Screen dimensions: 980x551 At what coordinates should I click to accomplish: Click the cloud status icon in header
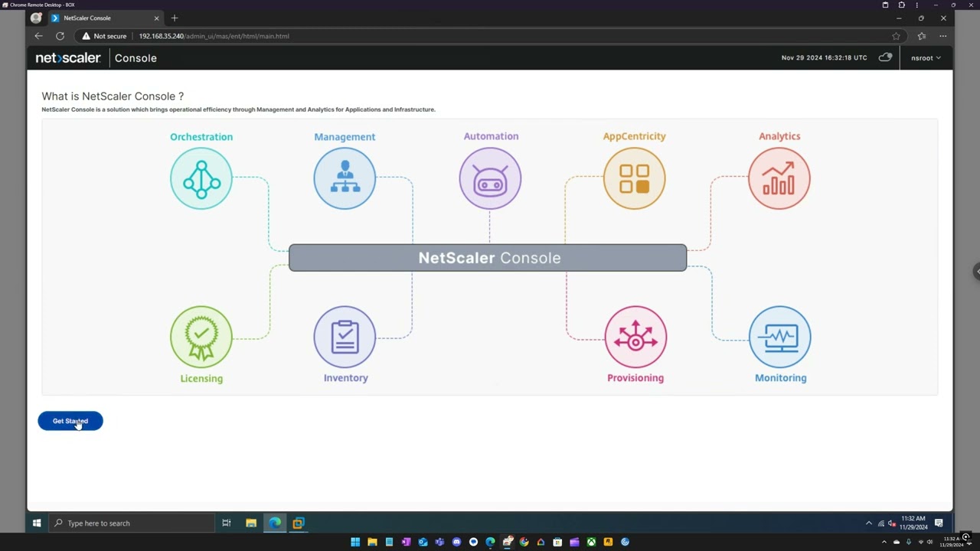pyautogui.click(x=885, y=57)
